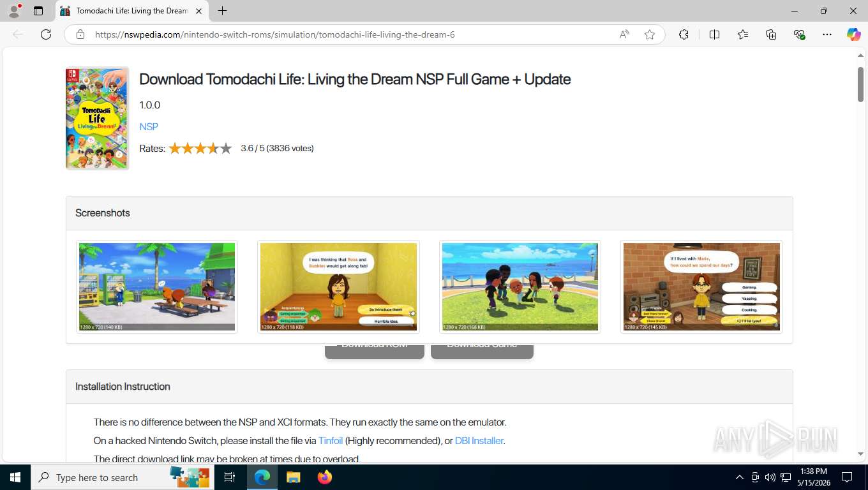Screen dimensions: 868x490
Task: Click the scrollbar down arrow
Action: click(860, 454)
